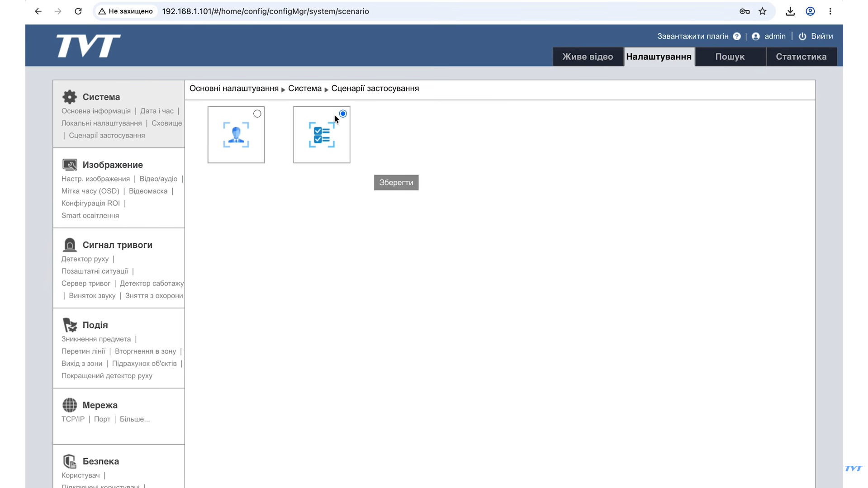
Task: Click the plugin help question mark icon
Action: tap(737, 36)
